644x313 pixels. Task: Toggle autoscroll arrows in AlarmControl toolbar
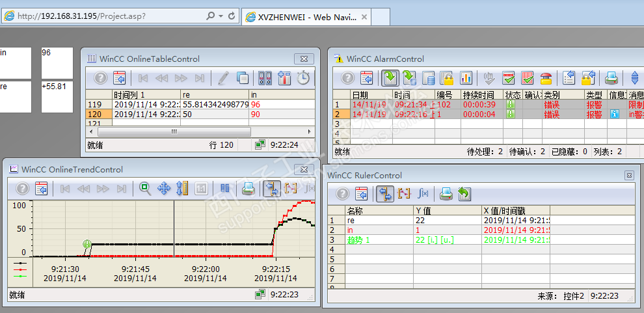click(x=634, y=77)
